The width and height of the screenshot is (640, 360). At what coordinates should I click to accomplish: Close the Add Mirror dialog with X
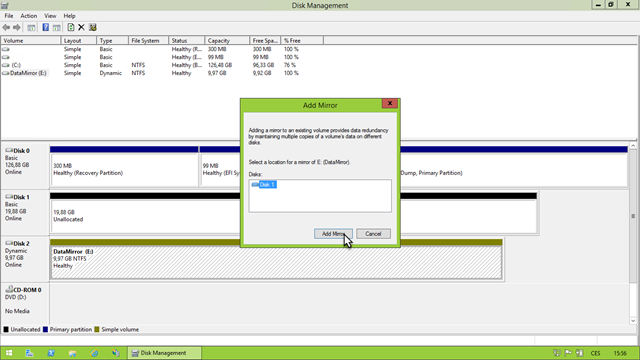point(390,103)
